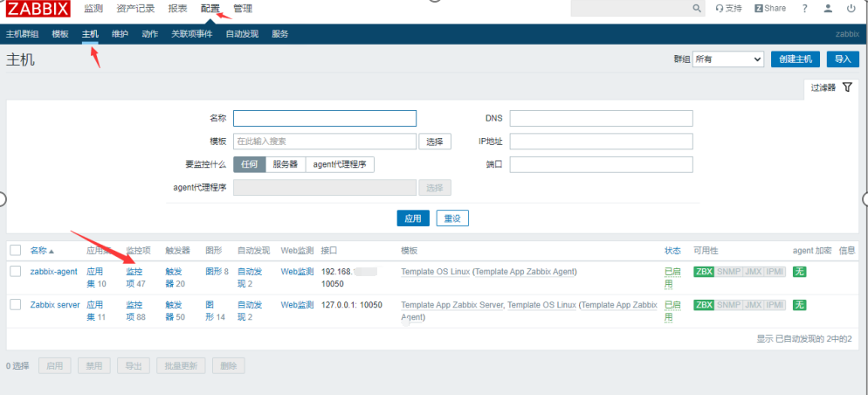Screen dimensions: 868x395
Task: Click JMX availability badge for zabbix-agent
Action: (x=753, y=272)
